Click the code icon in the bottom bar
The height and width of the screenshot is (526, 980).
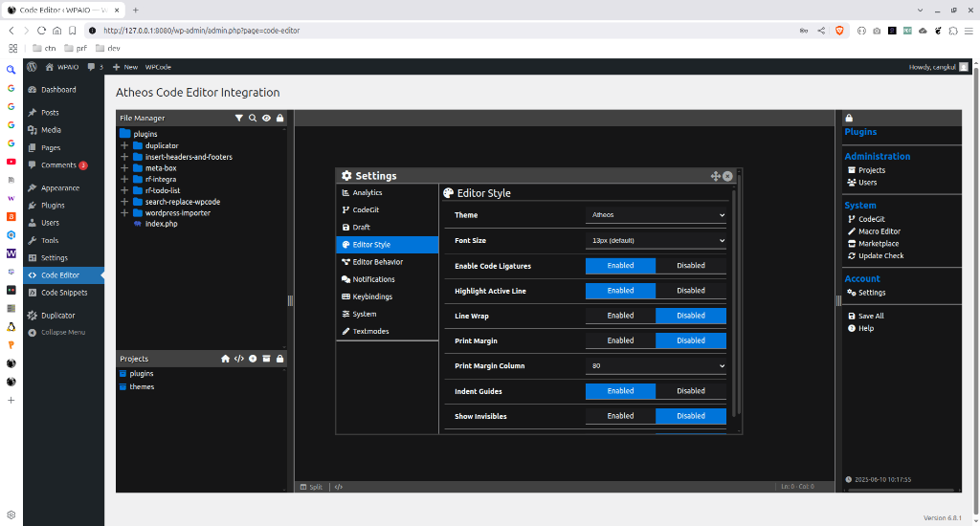pyautogui.click(x=338, y=487)
